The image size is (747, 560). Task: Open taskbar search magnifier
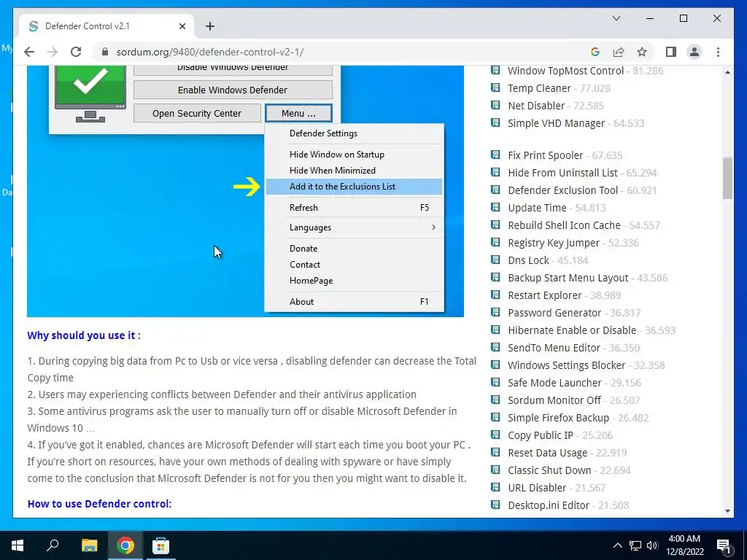pos(53,545)
